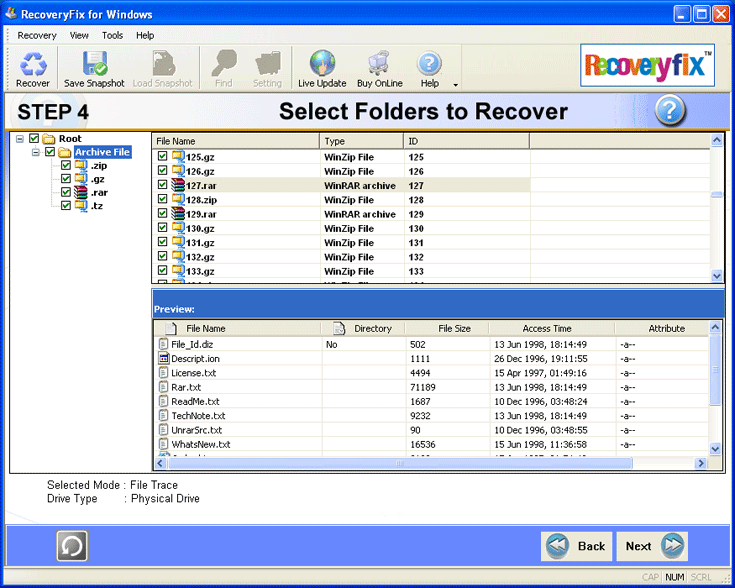Collapse the Archive File tree node
This screenshot has width=735, height=588.
[x=36, y=152]
